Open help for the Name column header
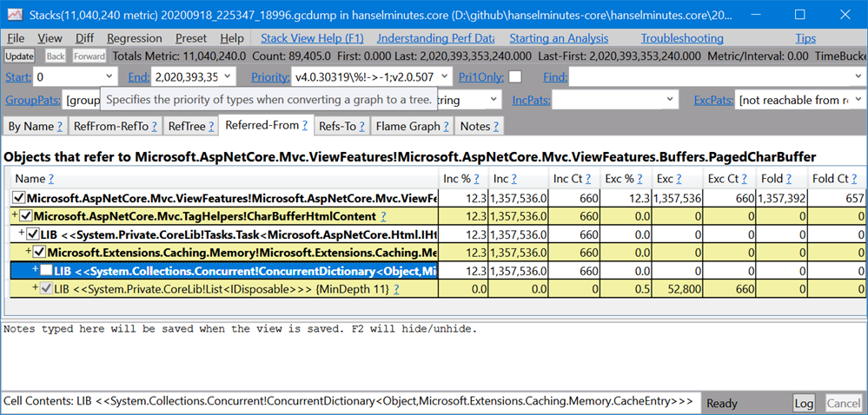The height and width of the screenshot is (415, 868). (x=51, y=179)
